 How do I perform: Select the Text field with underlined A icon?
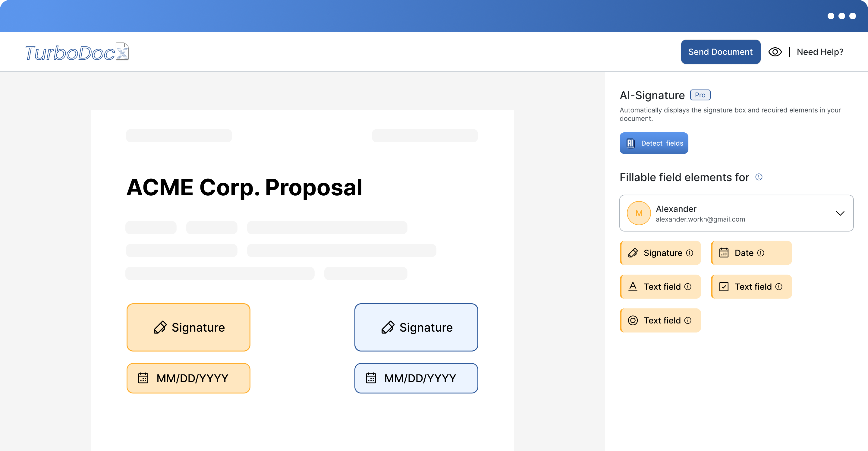(660, 286)
